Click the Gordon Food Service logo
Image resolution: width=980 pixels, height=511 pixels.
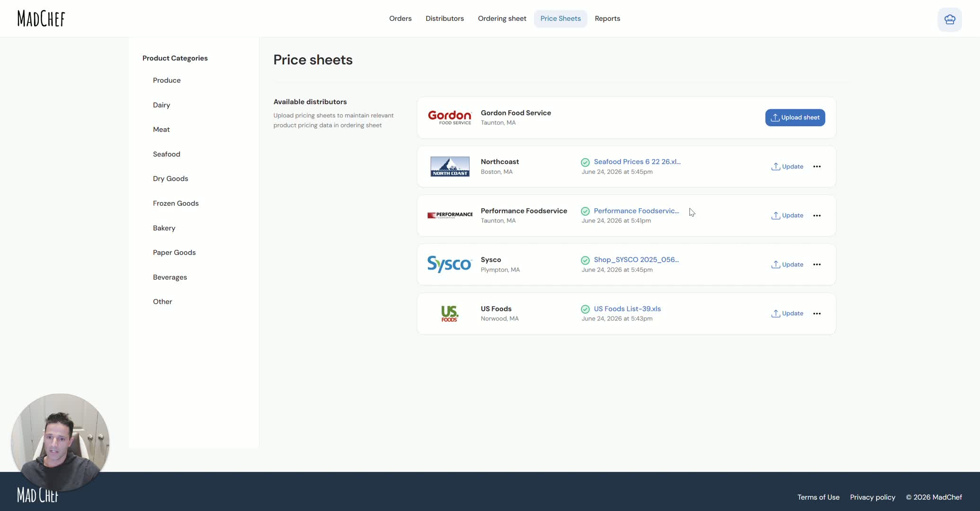tap(449, 117)
